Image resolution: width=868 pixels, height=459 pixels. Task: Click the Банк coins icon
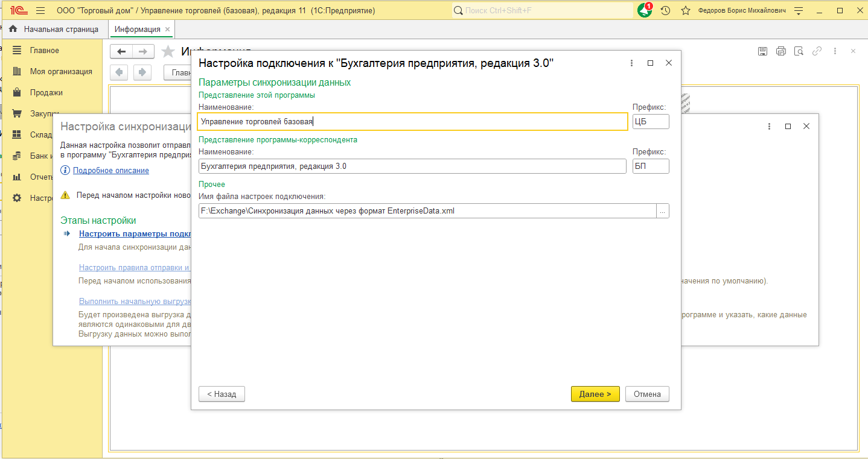click(17, 156)
